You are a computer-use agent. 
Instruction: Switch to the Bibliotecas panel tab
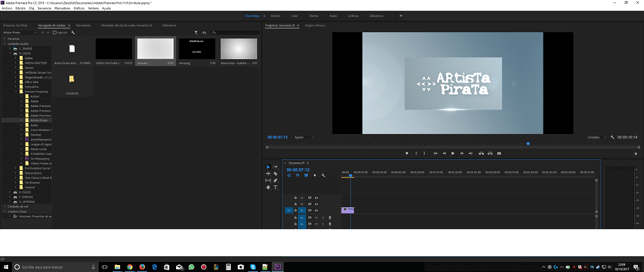pos(169,25)
